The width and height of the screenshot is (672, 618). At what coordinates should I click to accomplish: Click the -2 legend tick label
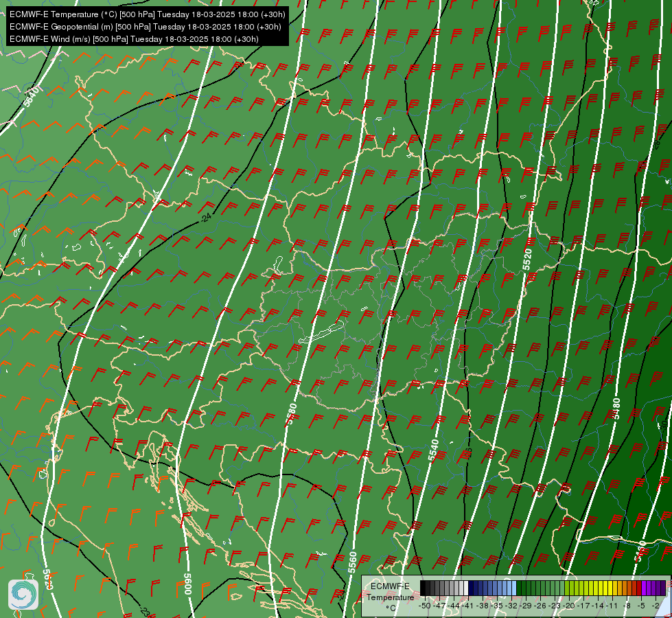656,606
